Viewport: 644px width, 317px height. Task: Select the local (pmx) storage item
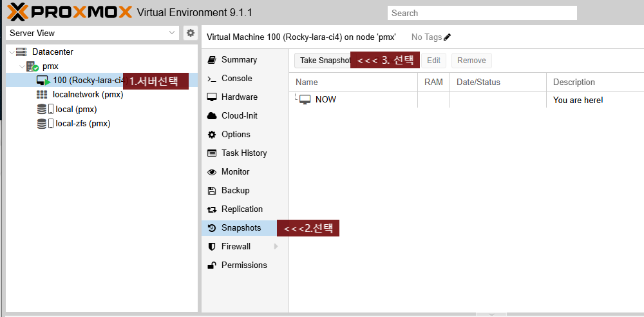(x=102, y=109)
